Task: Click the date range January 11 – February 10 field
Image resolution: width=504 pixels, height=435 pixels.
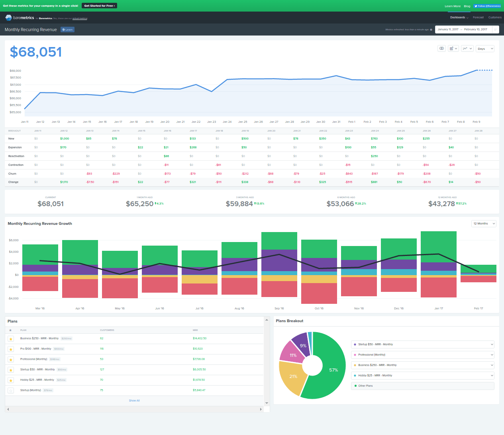Action: (x=463, y=30)
